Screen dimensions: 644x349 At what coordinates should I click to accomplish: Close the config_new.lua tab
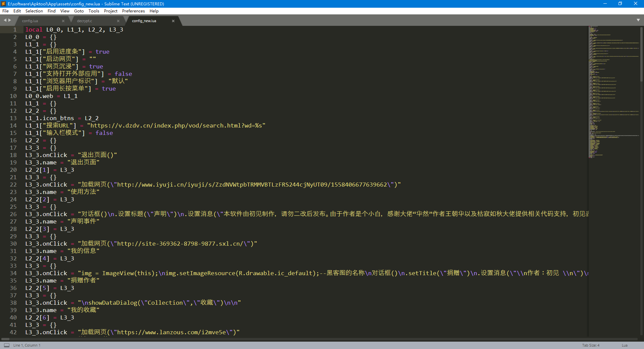173,21
